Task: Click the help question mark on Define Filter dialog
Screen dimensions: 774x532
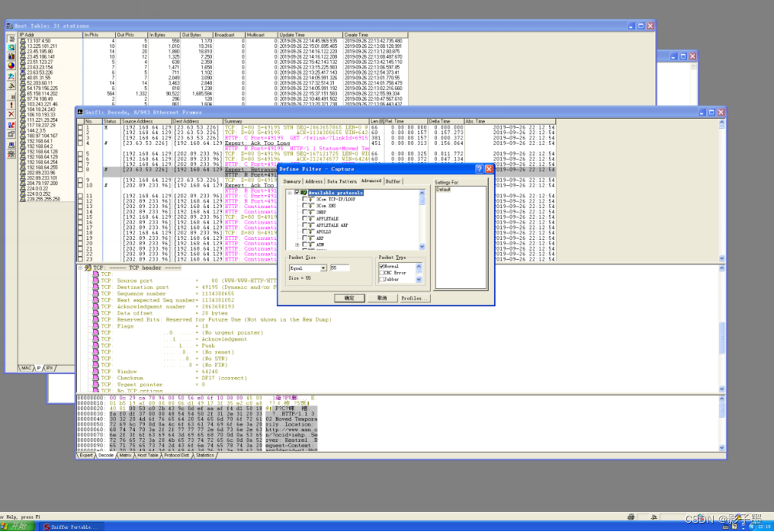Action: pyautogui.click(x=480, y=169)
